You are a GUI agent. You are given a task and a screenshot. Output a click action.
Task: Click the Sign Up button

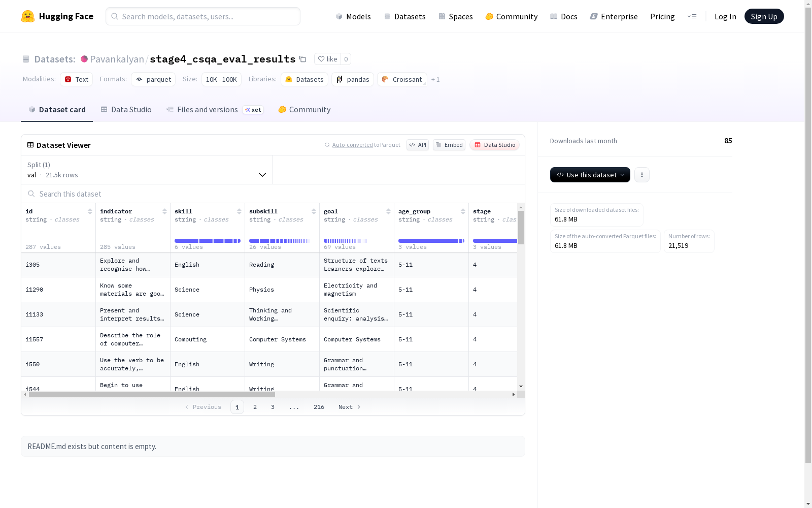[x=764, y=16]
